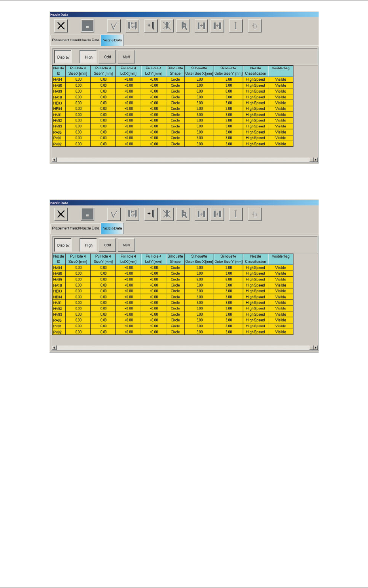Open Placement Head/Nozzle Data tab in upper window

76,40
